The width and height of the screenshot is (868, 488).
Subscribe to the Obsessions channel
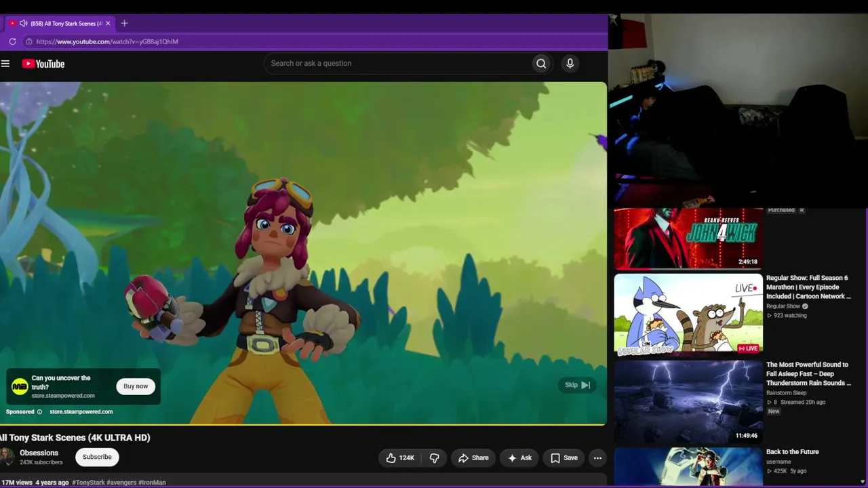pyautogui.click(x=97, y=457)
